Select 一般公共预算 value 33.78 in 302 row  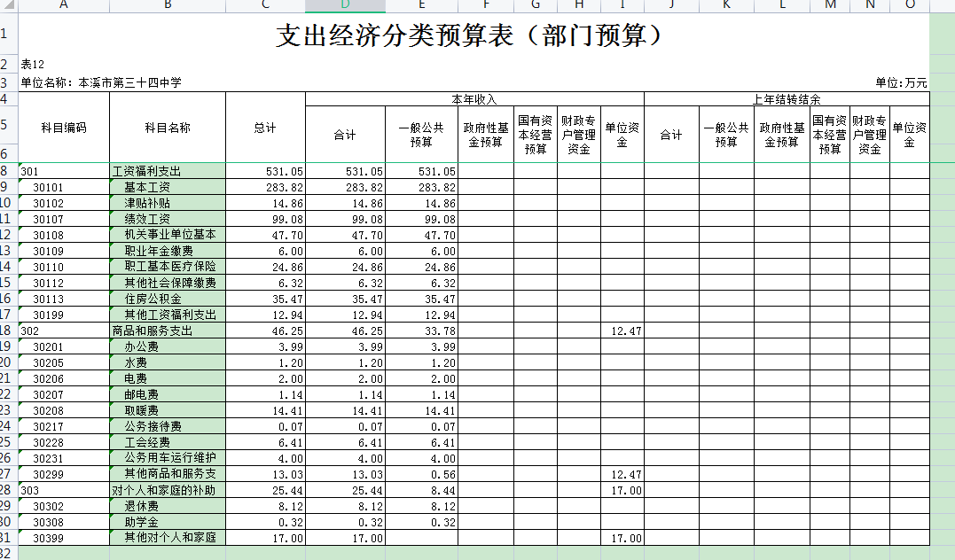point(421,331)
